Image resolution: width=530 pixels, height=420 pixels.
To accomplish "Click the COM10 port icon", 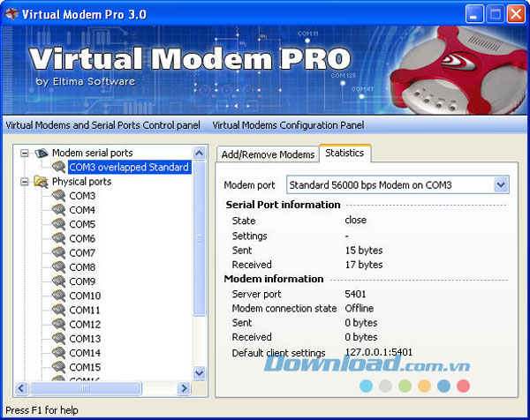I will [x=58, y=296].
